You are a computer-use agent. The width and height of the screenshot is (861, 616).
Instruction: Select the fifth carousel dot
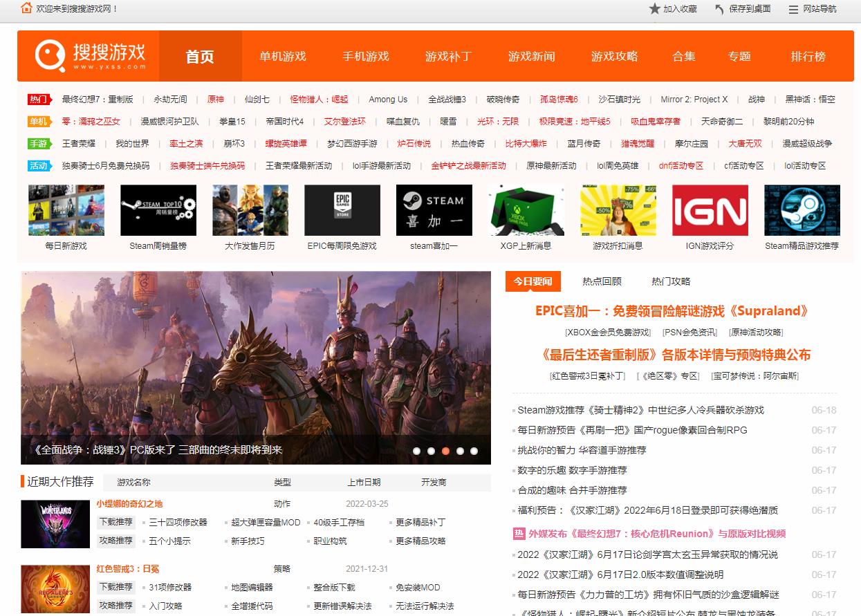[474, 451]
